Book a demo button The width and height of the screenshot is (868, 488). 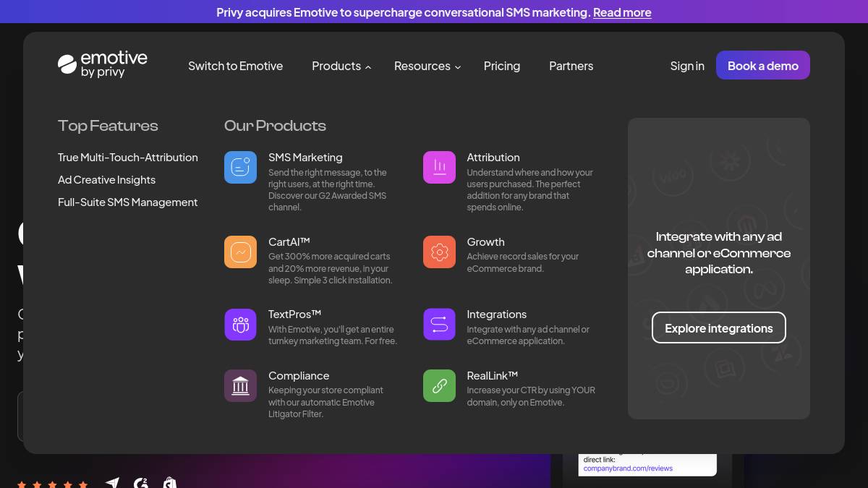click(x=763, y=65)
